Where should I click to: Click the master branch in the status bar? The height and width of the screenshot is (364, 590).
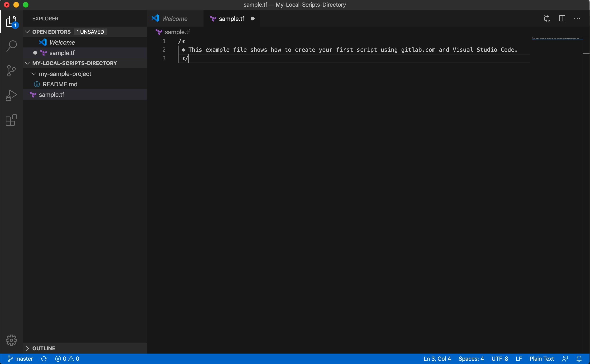point(20,359)
